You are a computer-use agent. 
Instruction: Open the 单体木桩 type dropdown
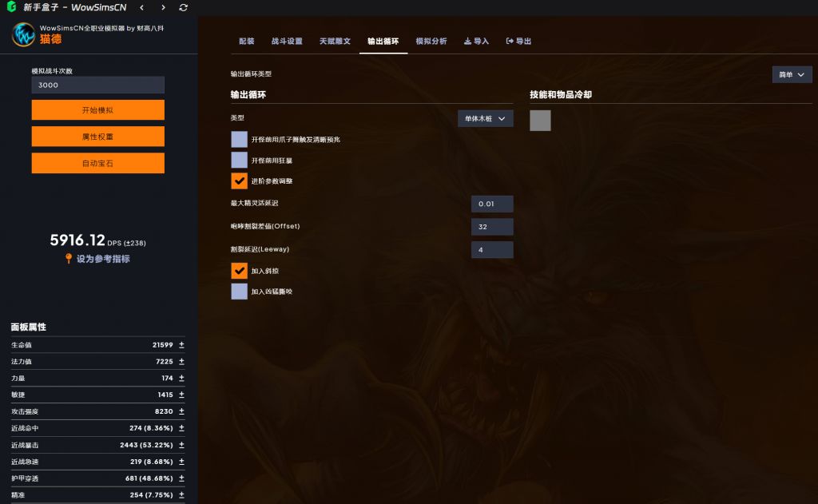pos(485,117)
